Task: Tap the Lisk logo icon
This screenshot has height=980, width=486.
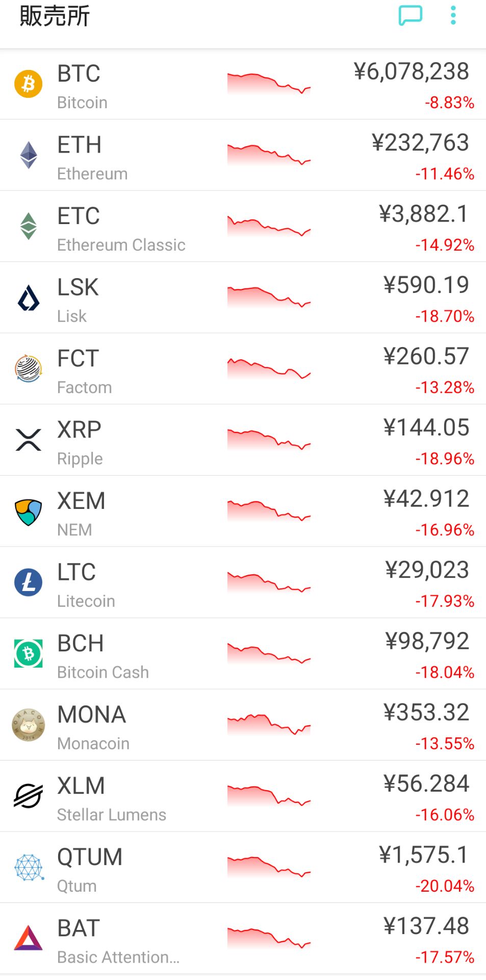Action: pos(29,298)
